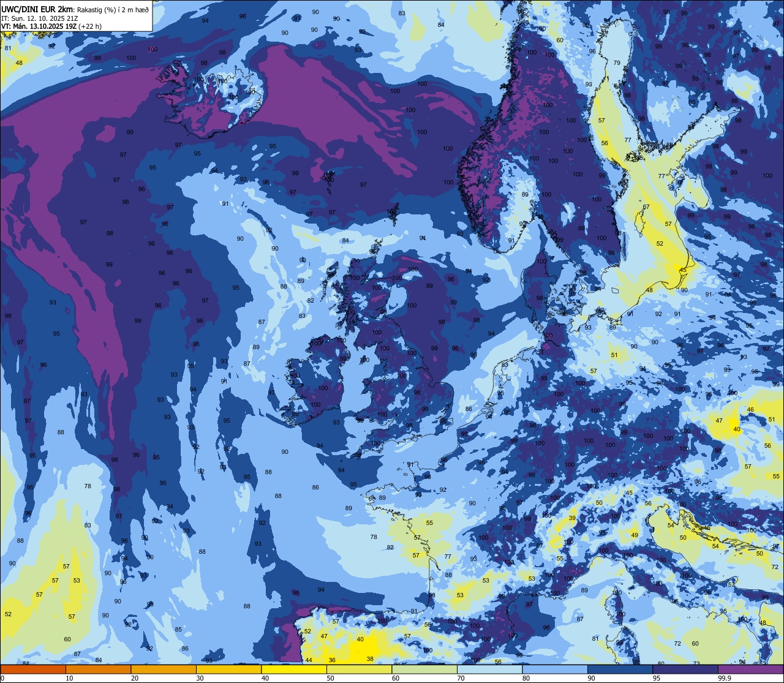Click the '46' humidity value at the eastern edge
Image resolution: width=784 pixels, height=683 pixels.
(x=750, y=409)
